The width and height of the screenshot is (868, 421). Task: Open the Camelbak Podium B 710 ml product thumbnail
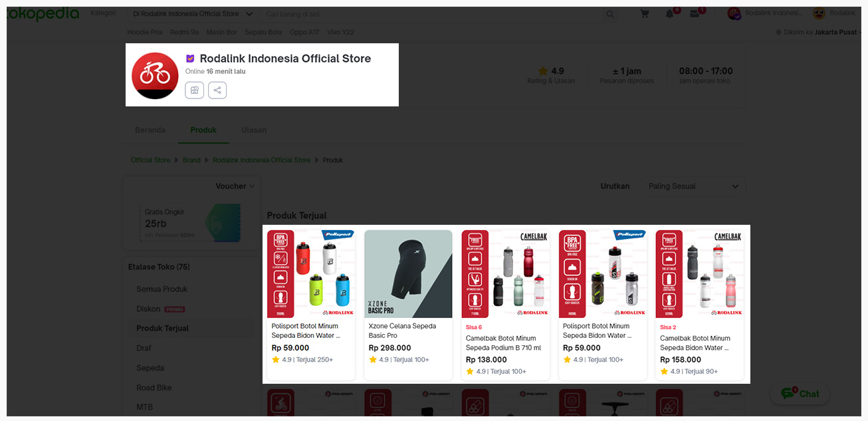pyautogui.click(x=505, y=273)
